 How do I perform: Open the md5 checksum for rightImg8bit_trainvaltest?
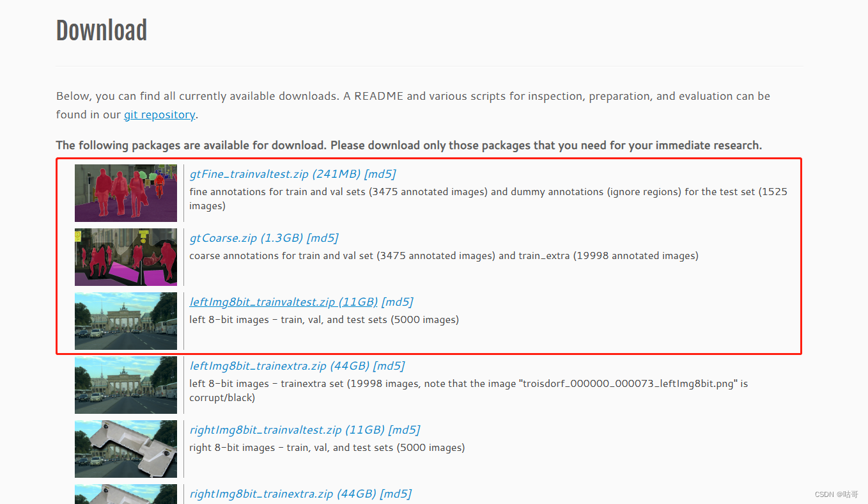click(x=405, y=429)
